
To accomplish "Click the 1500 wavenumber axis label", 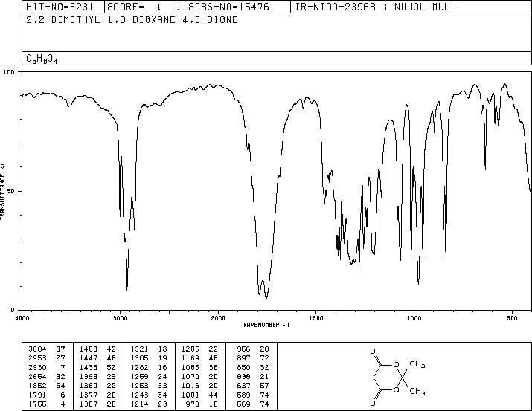I will (x=316, y=318).
